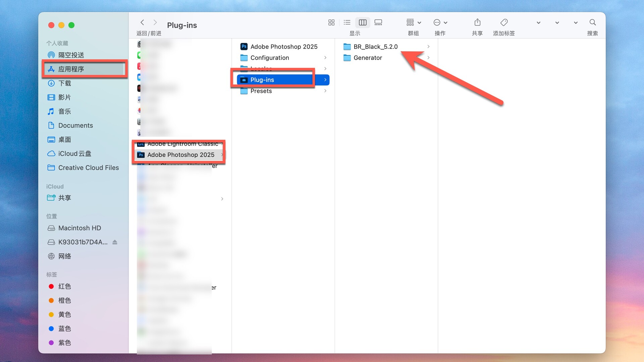Open iCloud Drive in the sidebar
Image resolution: width=644 pixels, height=362 pixels.
(x=74, y=154)
